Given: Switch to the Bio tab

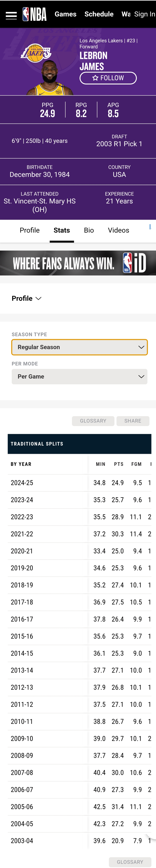Looking at the screenshot, I should point(89,230).
